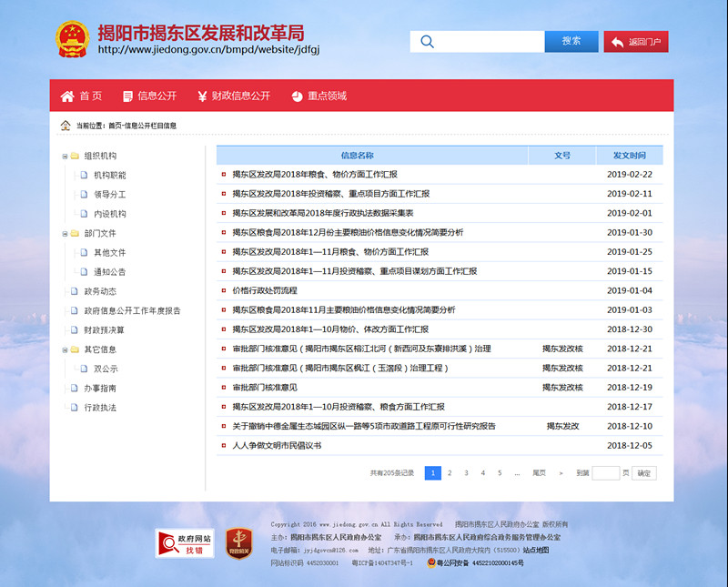Open the 首页 nav menu item
Image resolution: width=728 pixels, height=587 pixels.
(x=81, y=96)
